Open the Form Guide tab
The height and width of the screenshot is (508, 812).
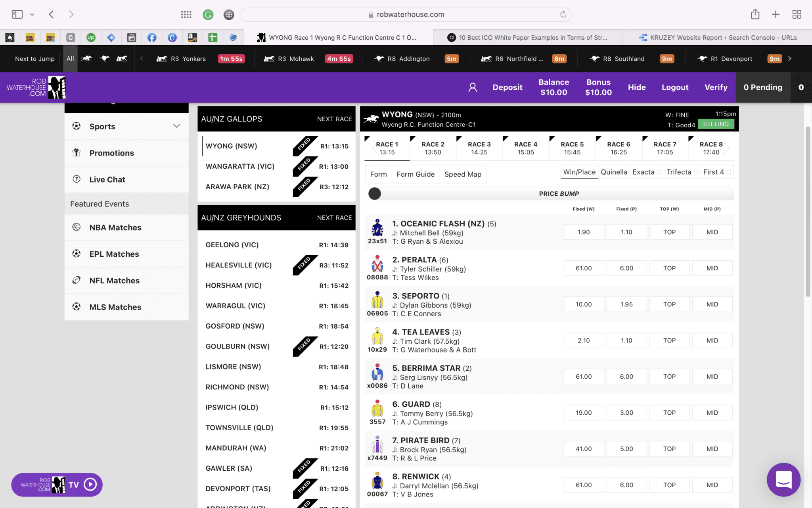point(416,174)
